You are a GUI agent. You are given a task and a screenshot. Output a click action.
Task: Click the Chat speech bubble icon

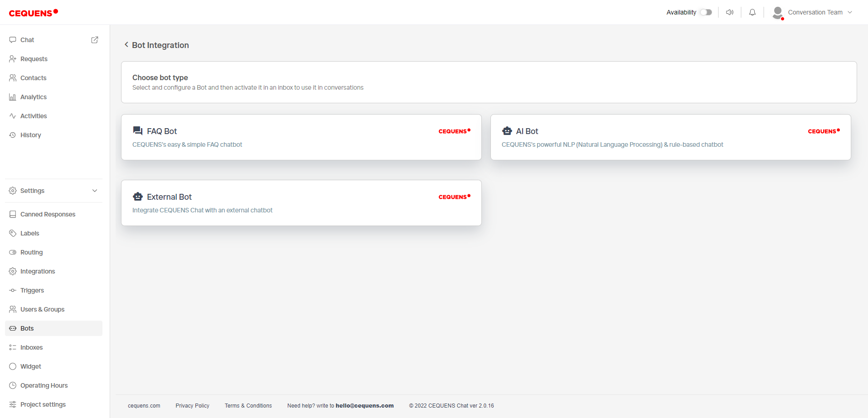coord(13,40)
